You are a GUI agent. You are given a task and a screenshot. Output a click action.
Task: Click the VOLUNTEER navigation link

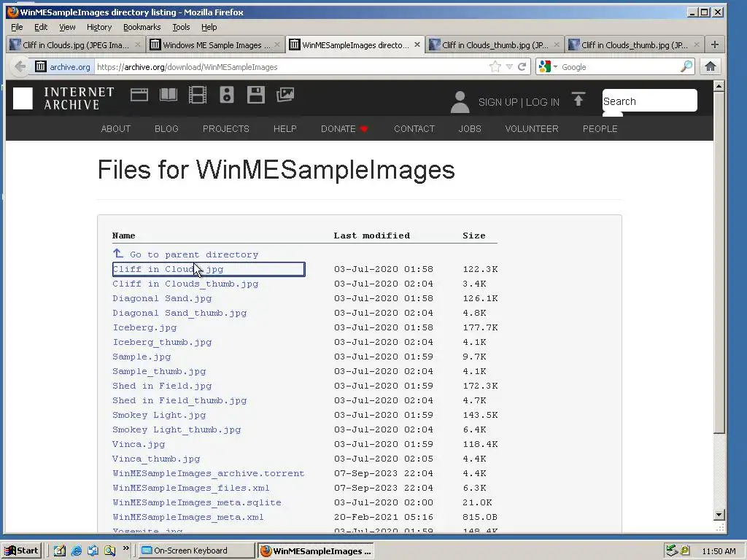pos(532,128)
